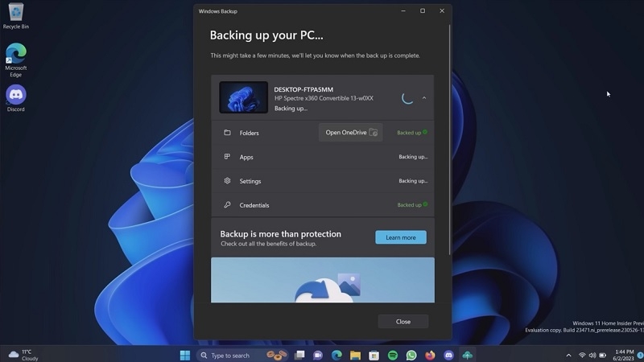Open Discord from the taskbar
Viewport: 644px width, 362px height.
point(448,355)
